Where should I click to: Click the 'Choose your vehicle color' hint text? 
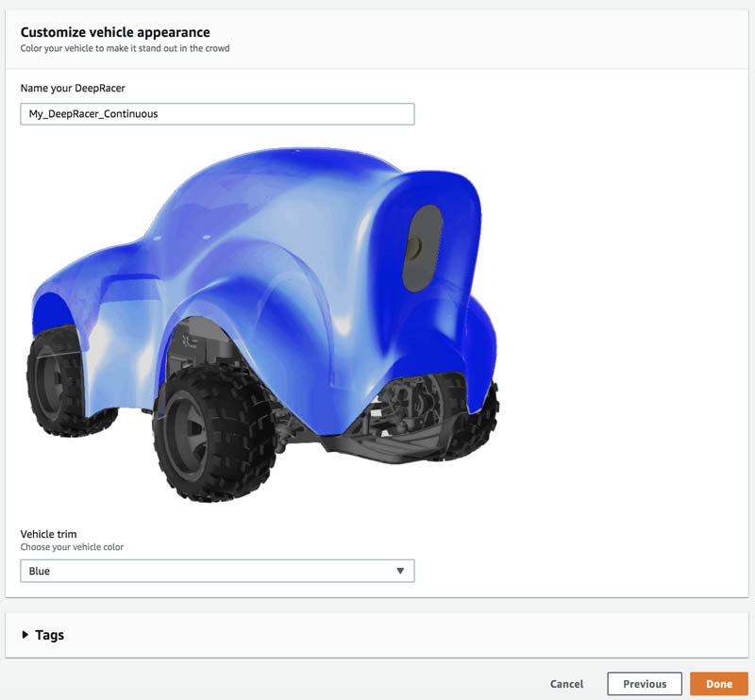click(x=72, y=547)
